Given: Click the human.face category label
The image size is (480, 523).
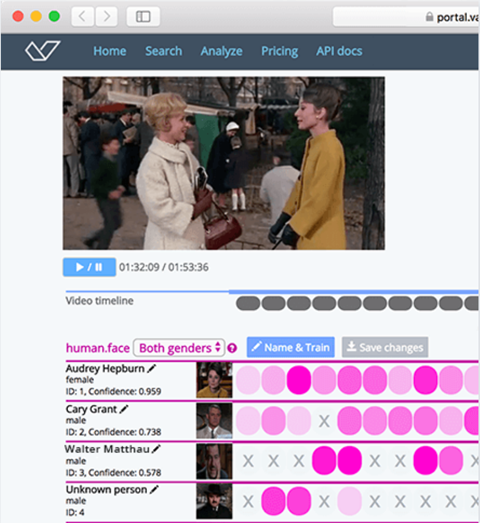Looking at the screenshot, I should (98, 348).
